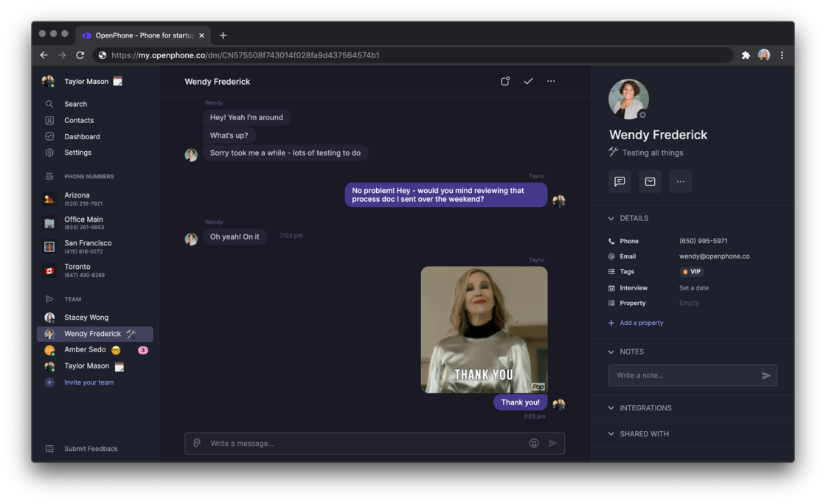Click Wendy Frederick conversation title
The image size is (826, 504).
click(217, 82)
